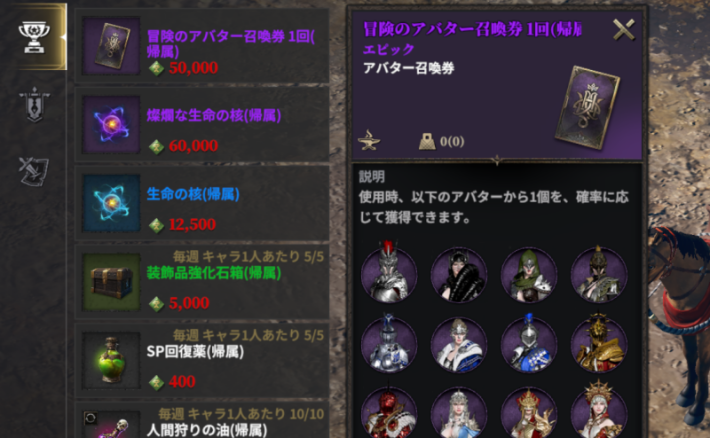Select the 人間狩りの油 shop entry
Image resolution: width=710 pixels, height=438 pixels.
click(x=201, y=420)
